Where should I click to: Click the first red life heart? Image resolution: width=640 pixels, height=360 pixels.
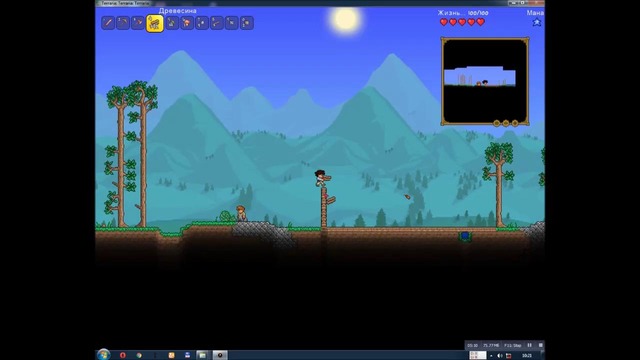444,22
